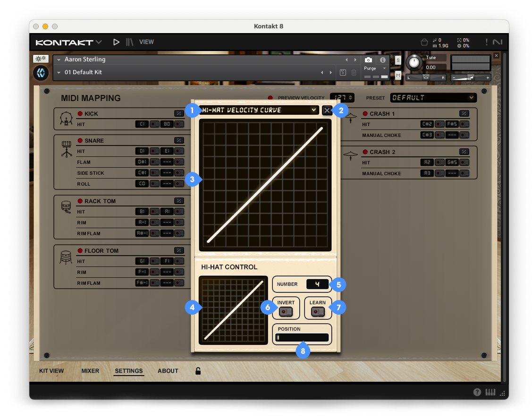532x420 pixels.
Task: Click the NI logo icon
Action: [x=498, y=42]
